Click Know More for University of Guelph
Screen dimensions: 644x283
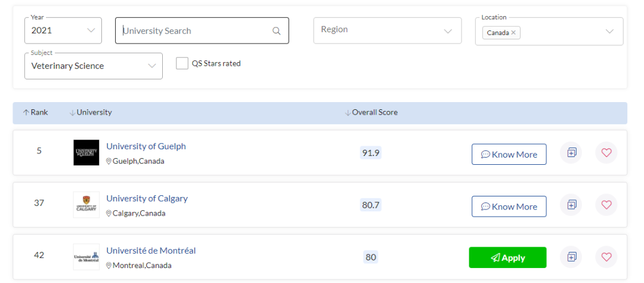coord(509,154)
